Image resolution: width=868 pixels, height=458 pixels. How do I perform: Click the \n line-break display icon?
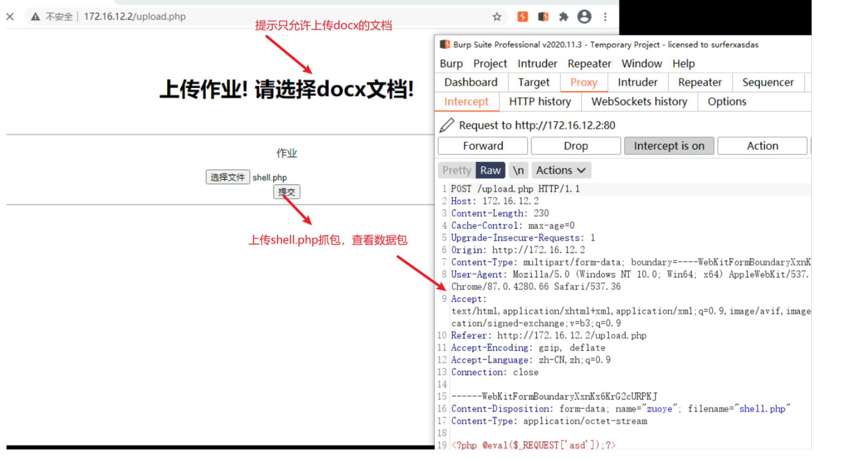518,170
